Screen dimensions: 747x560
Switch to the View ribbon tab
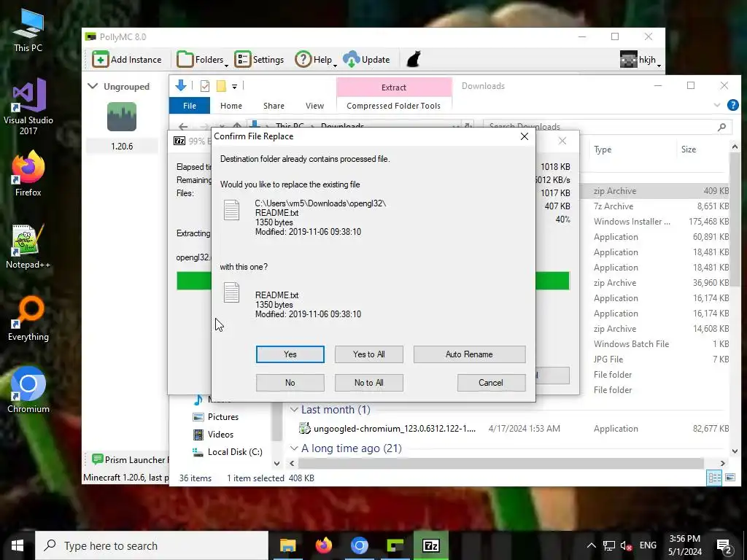314,106
